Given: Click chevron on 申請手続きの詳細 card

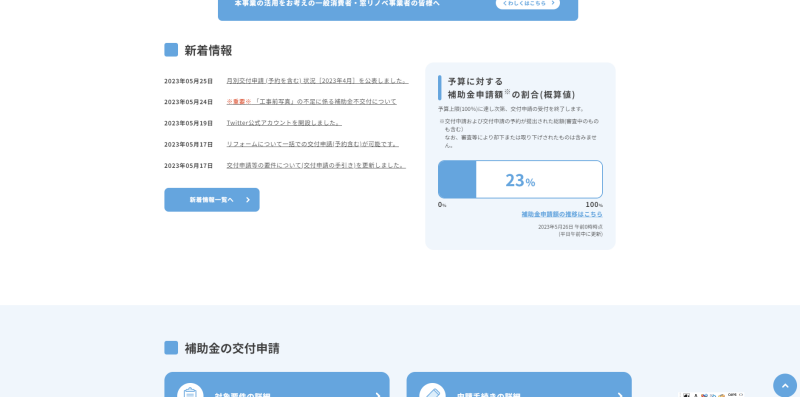Looking at the screenshot, I should (x=620, y=395).
